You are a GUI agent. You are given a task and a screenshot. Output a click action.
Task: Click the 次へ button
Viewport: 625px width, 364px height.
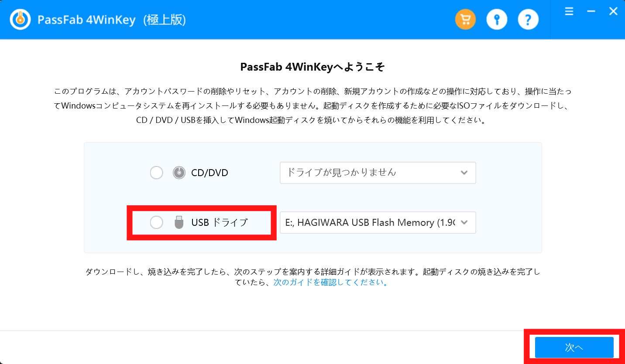point(574,347)
